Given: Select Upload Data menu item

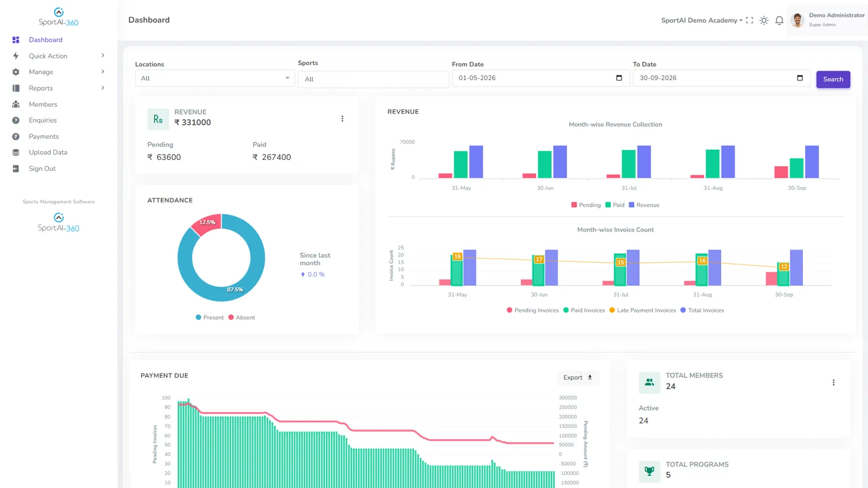Looking at the screenshot, I should [48, 152].
